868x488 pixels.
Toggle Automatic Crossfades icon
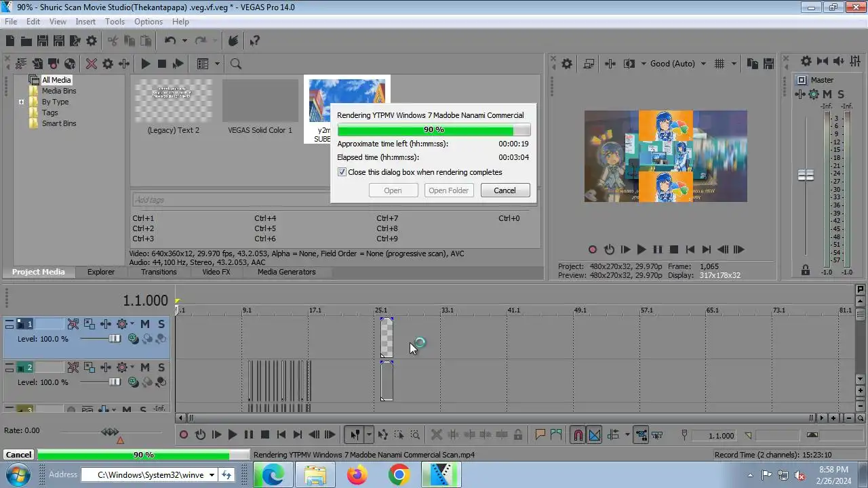pos(594,435)
